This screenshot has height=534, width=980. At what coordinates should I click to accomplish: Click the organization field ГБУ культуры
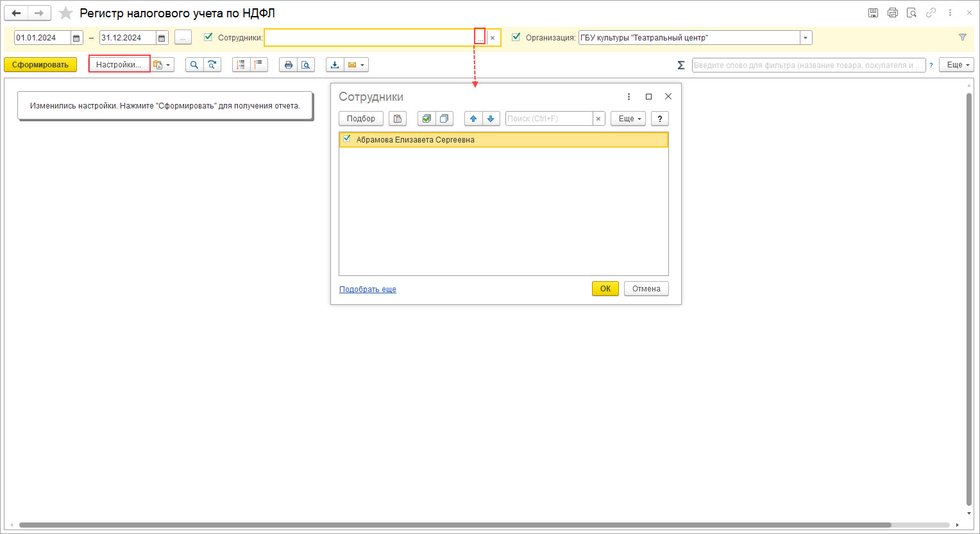[689, 38]
